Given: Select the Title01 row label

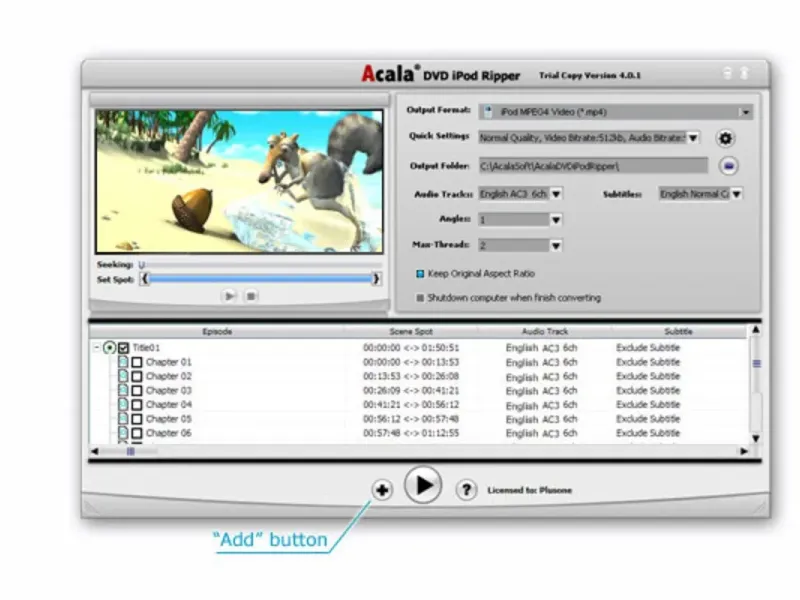Looking at the screenshot, I should pos(146,348).
